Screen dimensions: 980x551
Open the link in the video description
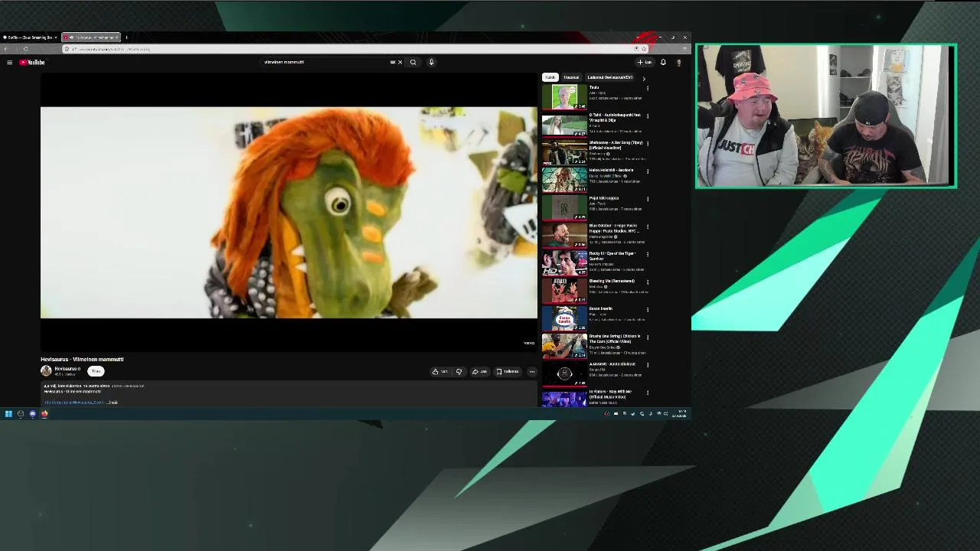point(73,402)
